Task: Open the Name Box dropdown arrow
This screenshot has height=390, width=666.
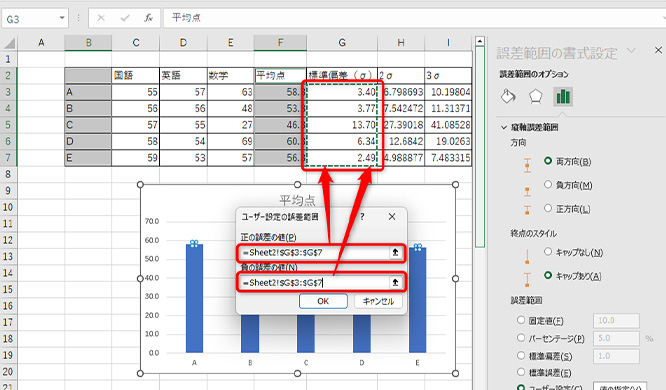Action: coord(62,18)
